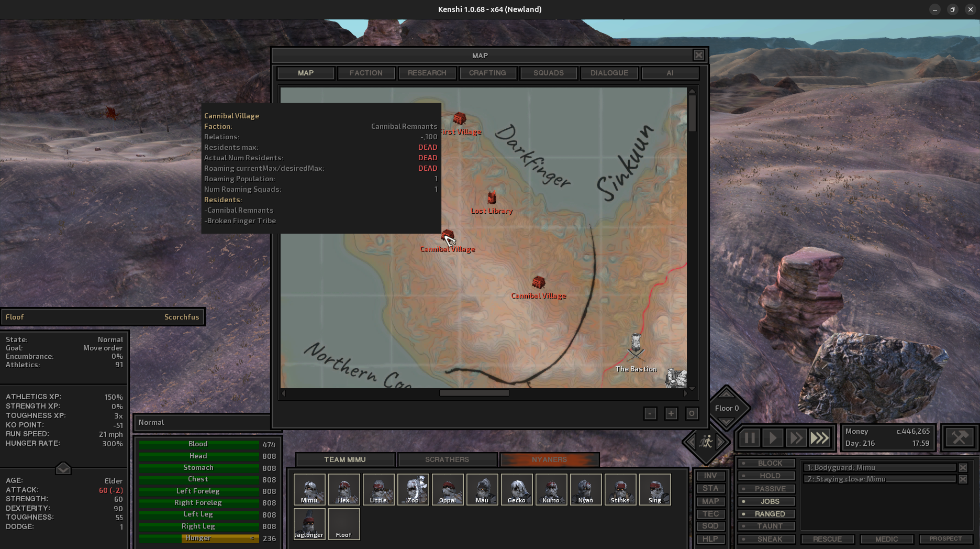Select Gecko's character portrait
The height and width of the screenshot is (549, 980).
coord(517,489)
